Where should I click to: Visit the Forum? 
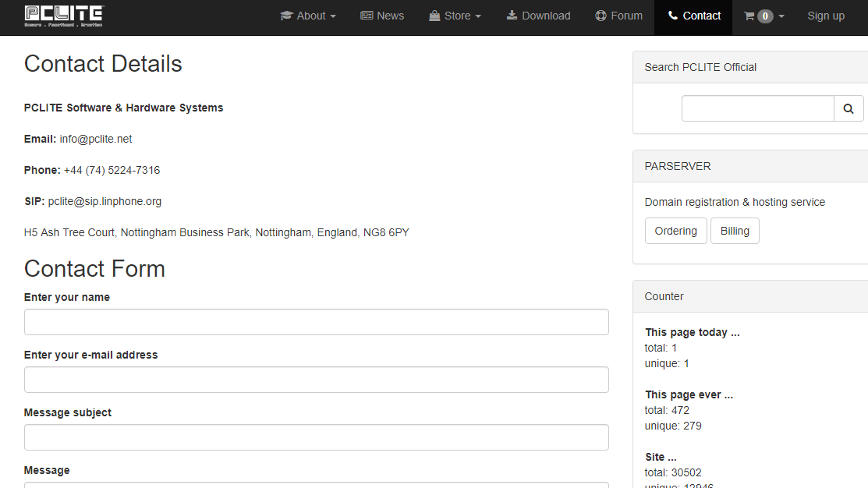point(619,16)
